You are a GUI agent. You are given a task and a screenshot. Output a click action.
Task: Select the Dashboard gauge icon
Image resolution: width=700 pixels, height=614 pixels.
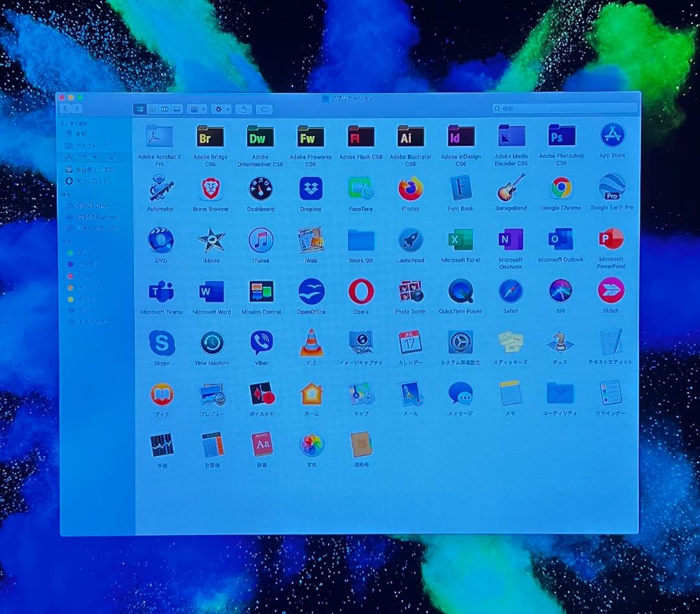[x=261, y=188]
